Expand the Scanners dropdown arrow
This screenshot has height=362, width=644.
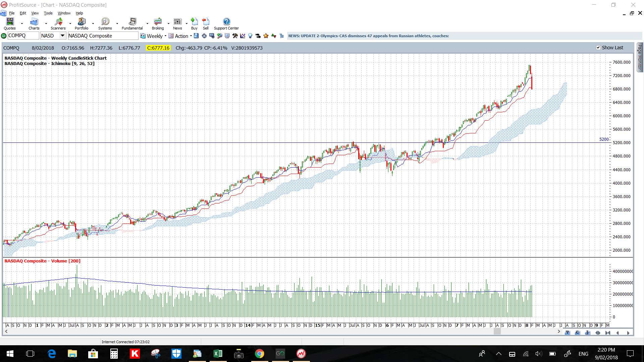tap(70, 24)
